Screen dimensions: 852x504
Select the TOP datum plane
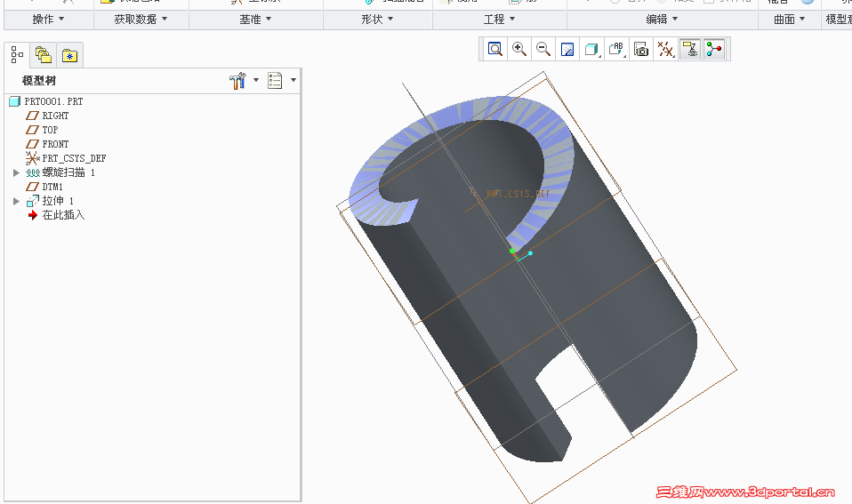[43, 130]
